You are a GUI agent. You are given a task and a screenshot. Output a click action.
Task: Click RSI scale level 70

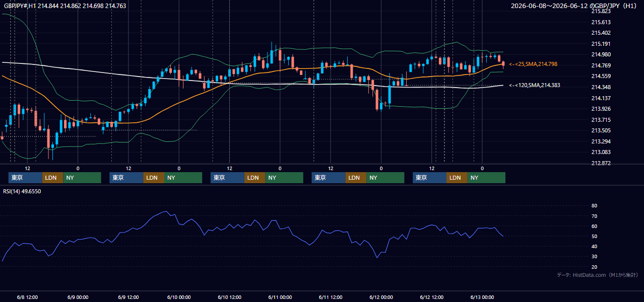tap(594, 216)
